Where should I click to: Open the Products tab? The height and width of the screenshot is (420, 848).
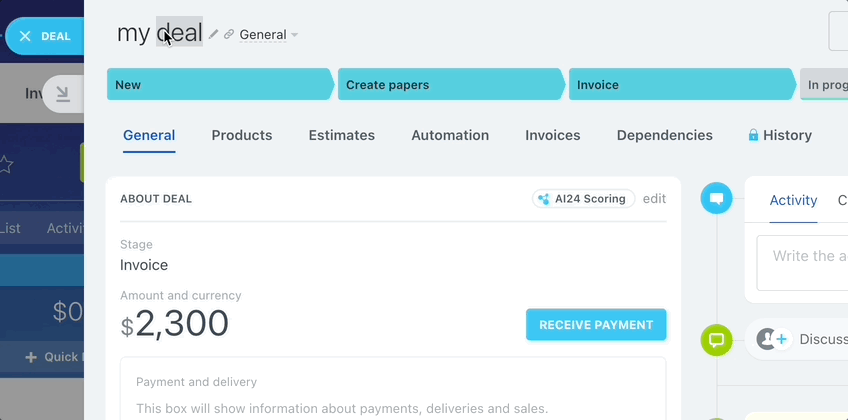click(x=242, y=135)
